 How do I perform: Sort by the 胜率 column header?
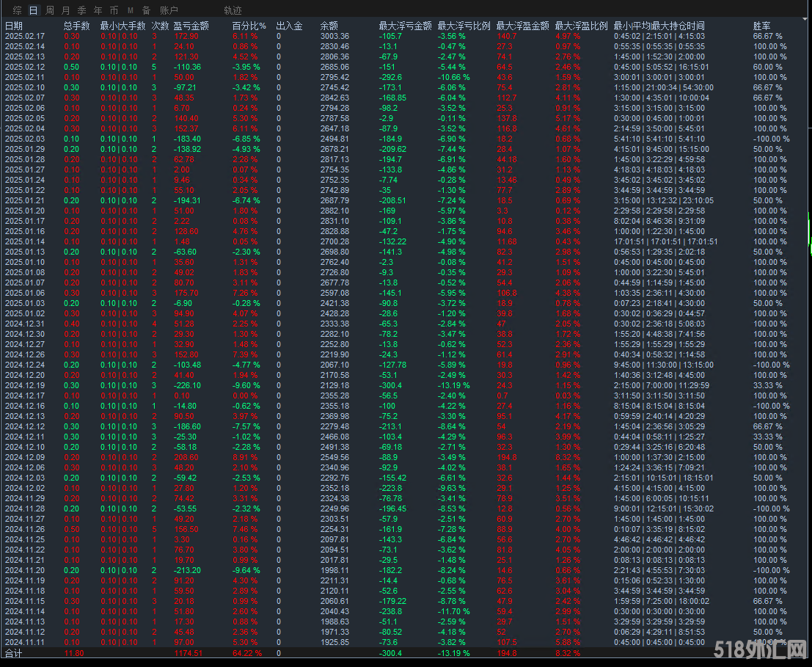pyautogui.click(x=762, y=26)
